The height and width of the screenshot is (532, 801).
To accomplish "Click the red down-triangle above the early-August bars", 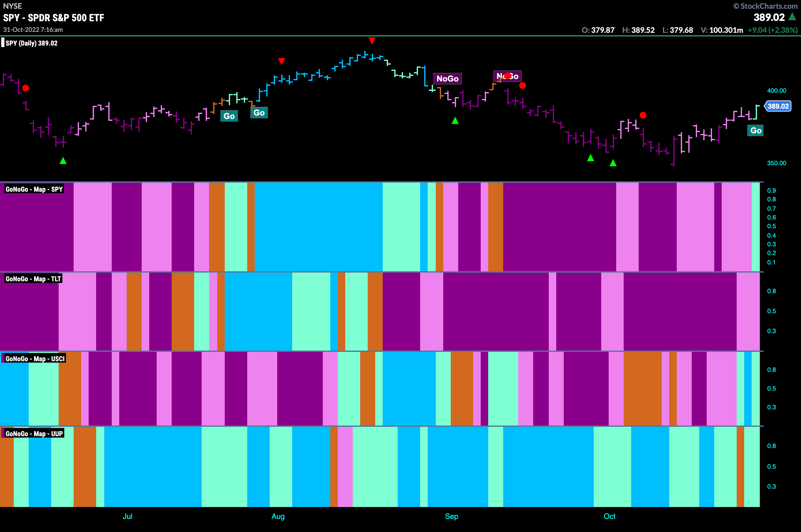I will click(281, 62).
